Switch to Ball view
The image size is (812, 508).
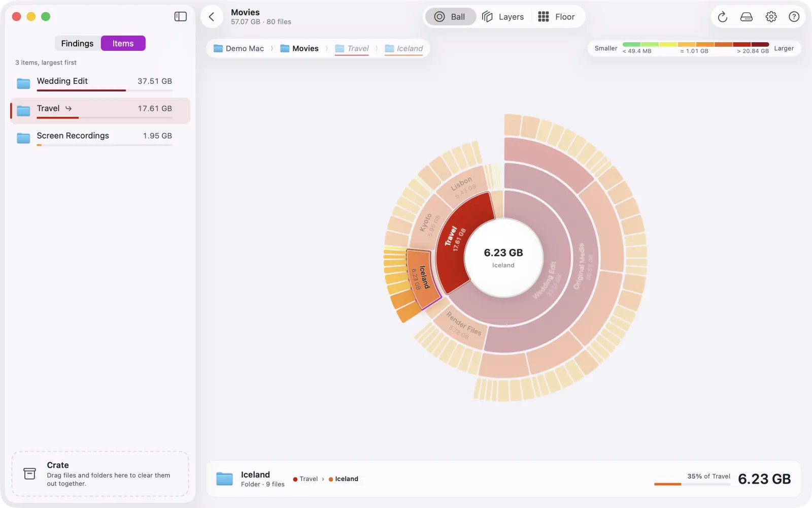(450, 17)
